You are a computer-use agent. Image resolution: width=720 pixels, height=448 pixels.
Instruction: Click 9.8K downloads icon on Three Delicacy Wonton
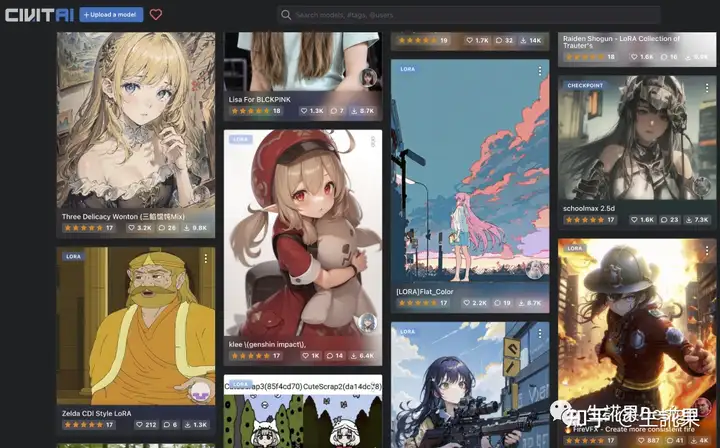pos(196,228)
